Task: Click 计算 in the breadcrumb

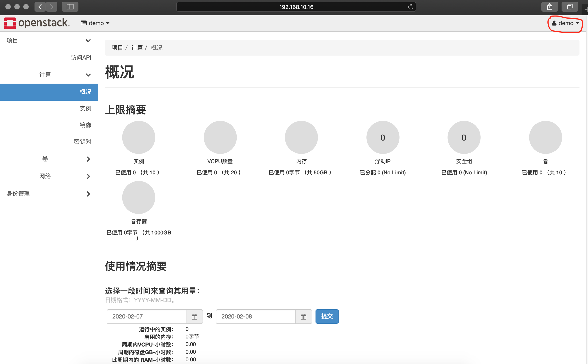Action: [x=137, y=48]
